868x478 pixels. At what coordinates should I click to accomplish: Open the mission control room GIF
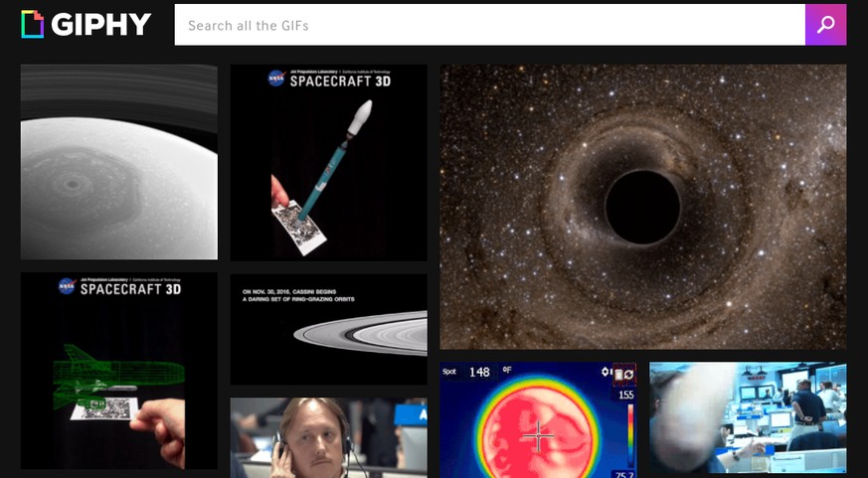[x=748, y=417]
